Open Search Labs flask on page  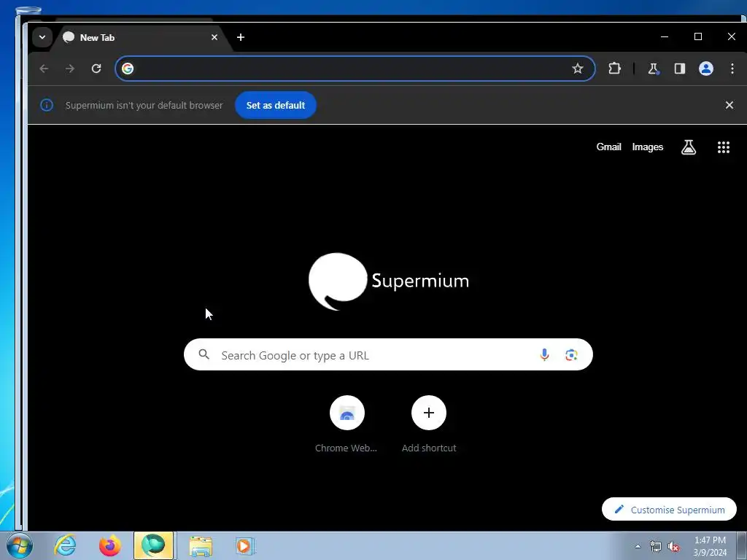[x=689, y=147]
